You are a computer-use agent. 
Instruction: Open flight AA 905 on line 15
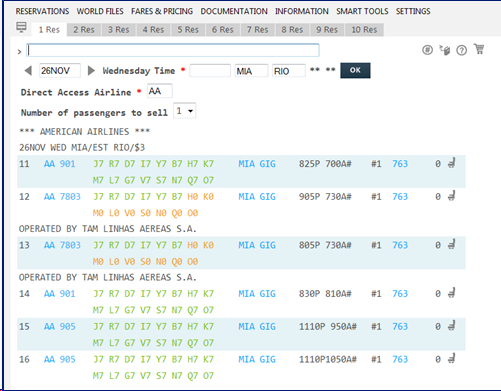[60, 327]
